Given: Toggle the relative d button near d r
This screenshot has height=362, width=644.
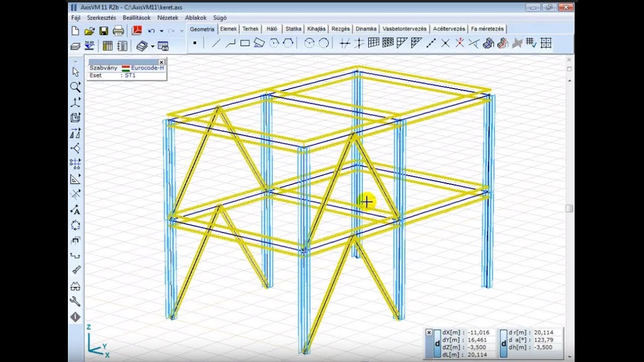Looking at the screenshot, I should point(504,343).
